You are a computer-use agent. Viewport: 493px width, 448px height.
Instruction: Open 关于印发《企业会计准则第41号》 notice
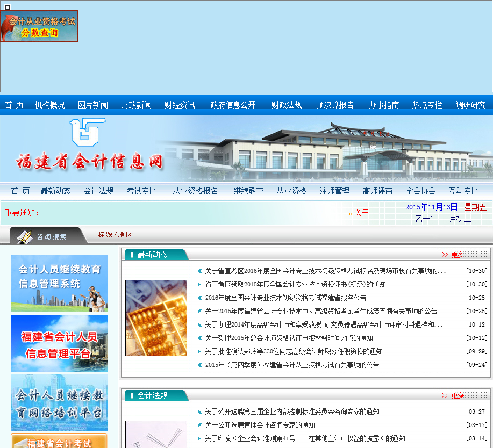click(305, 438)
